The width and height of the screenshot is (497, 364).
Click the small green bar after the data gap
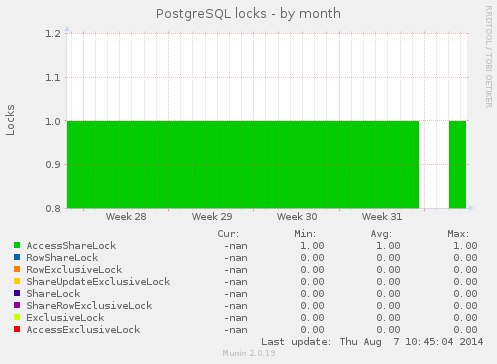tap(457, 165)
